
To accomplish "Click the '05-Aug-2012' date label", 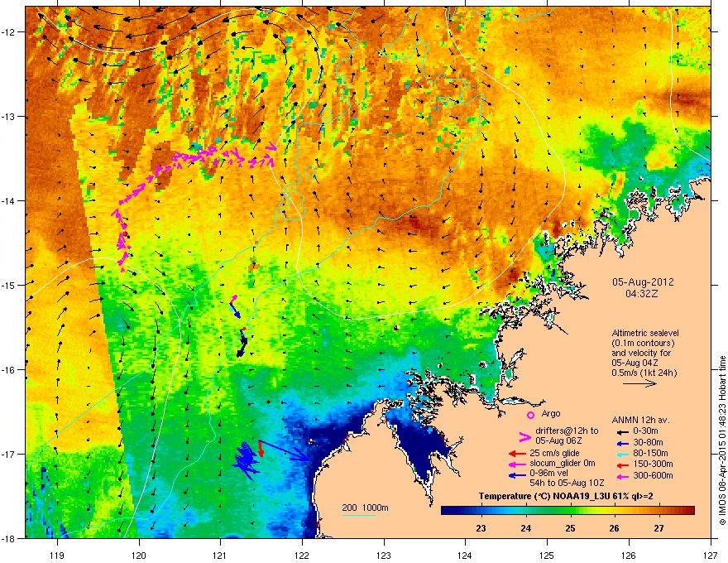I will point(643,282).
